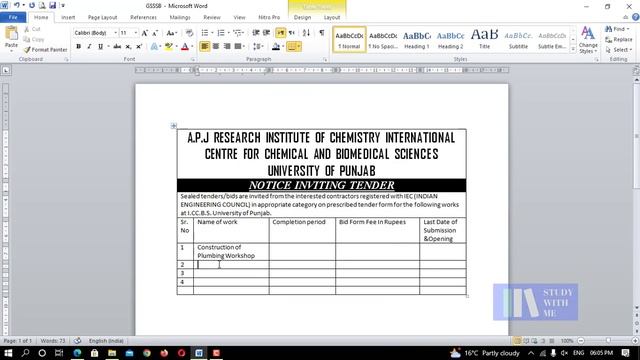This screenshot has width=640, height=360.
Task: Apply the Subtitle style
Action: click(x=518, y=40)
